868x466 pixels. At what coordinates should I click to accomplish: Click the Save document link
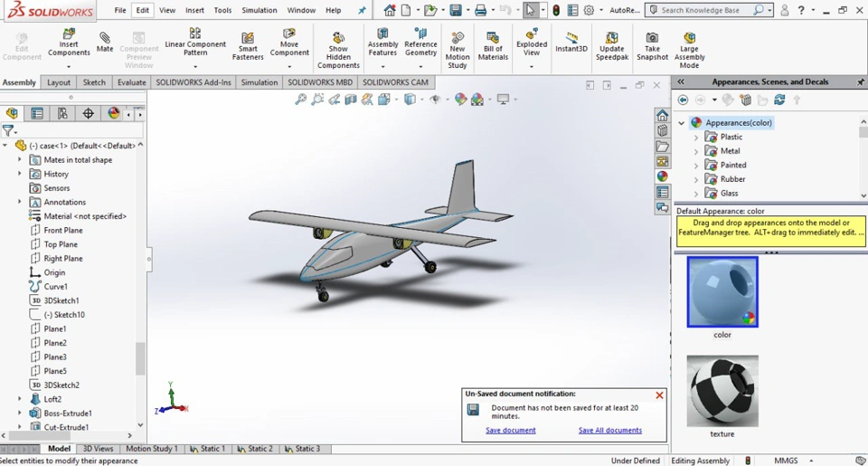[x=510, y=430]
